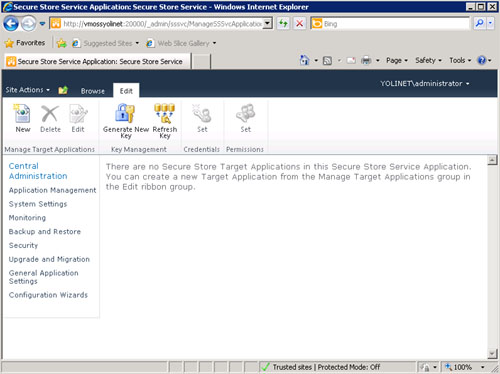Click Add to Favorites Bar icon

pos(62,43)
